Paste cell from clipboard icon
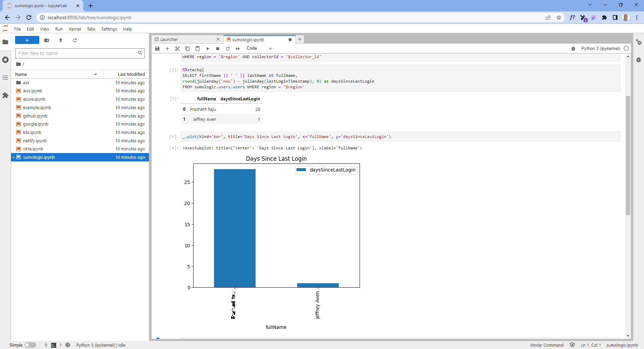The image size is (644, 349). pyautogui.click(x=198, y=48)
